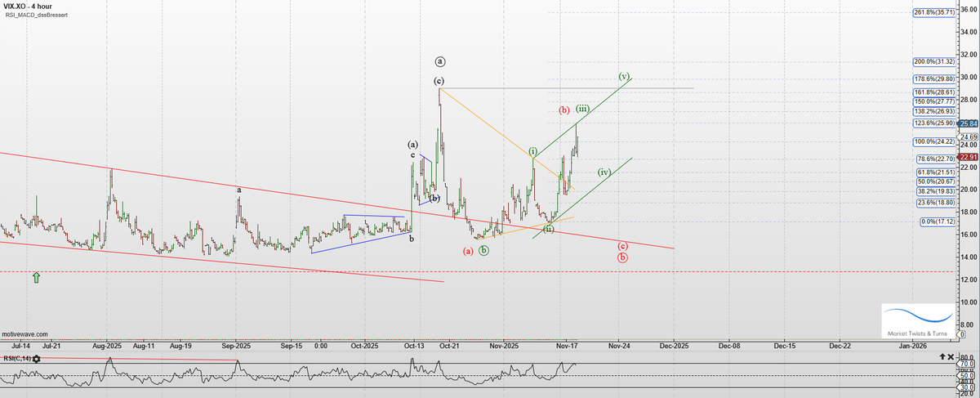Screen dimensions: 980x398
Task: Select the 23.6%(18.80) Fibonacci label
Action: tap(935, 203)
